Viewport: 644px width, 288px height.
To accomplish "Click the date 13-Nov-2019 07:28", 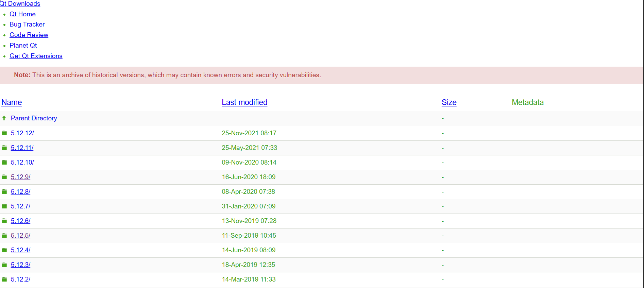I will 249,221.
